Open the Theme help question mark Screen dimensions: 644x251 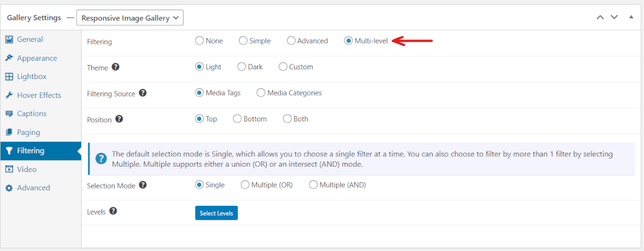pyautogui.click(x=115, y=67)
